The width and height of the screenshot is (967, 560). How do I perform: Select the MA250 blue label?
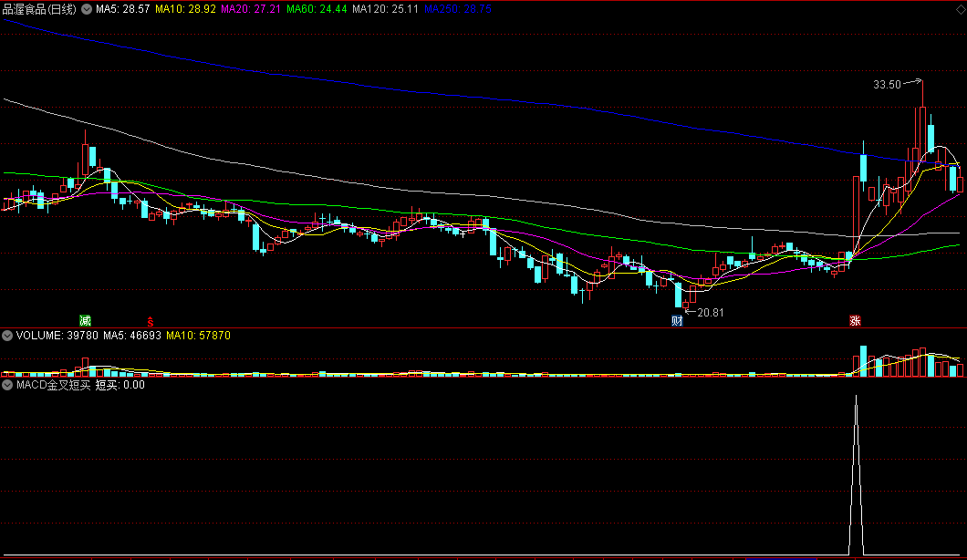[x=458, y=9]
